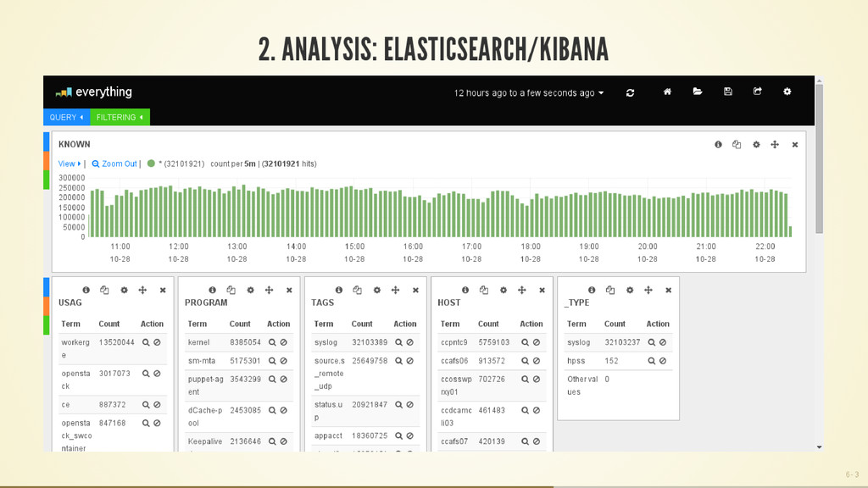The height and width of the screenshot is (488, 868).
Task: Go to Kibana home dashboard icon
Action: [x=667, y=91]
